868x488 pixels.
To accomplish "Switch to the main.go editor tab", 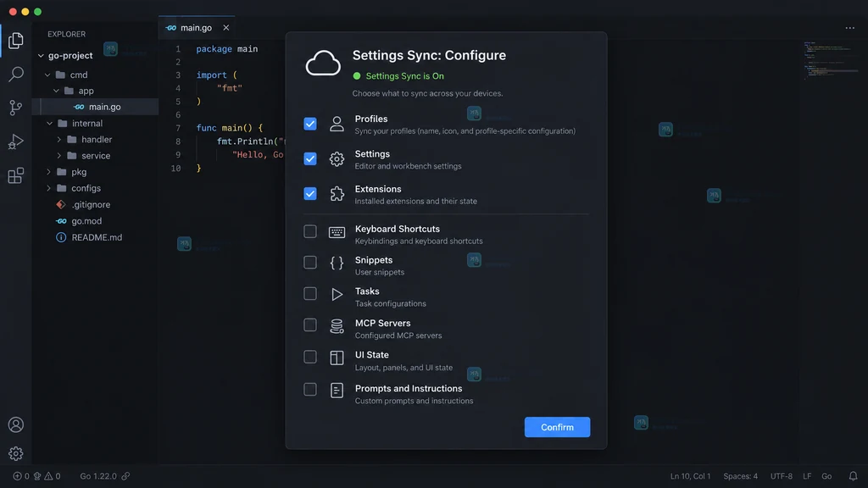I will 197,28.
